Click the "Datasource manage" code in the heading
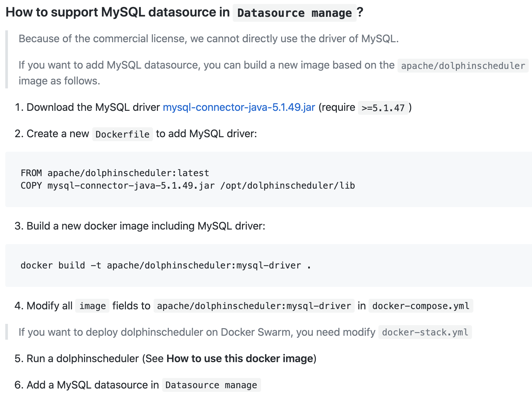This screenshot has height=405, width=532. pyautogui.click(x=294, y=13)
